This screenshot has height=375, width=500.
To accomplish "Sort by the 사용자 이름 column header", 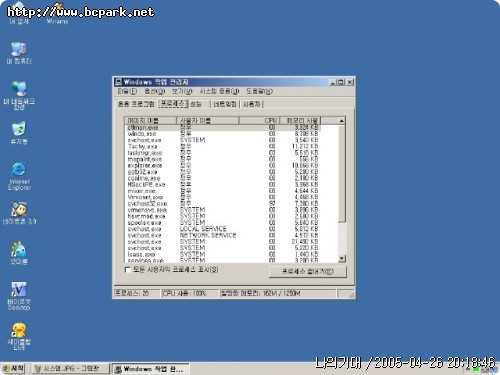I will [x=208, y=120].
